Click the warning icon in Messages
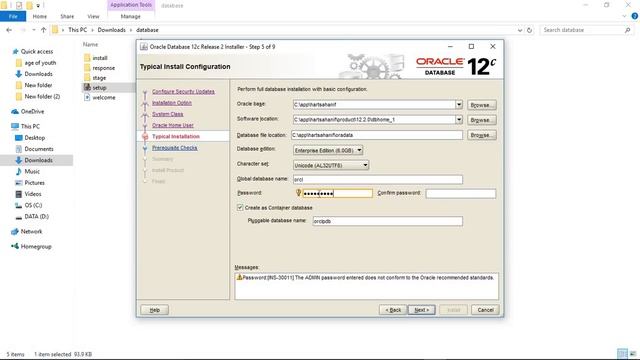640x360 pixels. [x=240, y=278]
